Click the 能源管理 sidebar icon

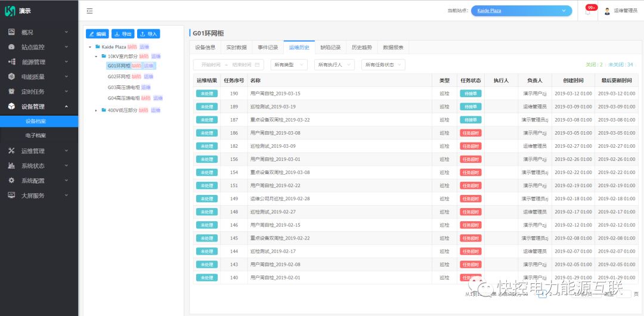11,61
